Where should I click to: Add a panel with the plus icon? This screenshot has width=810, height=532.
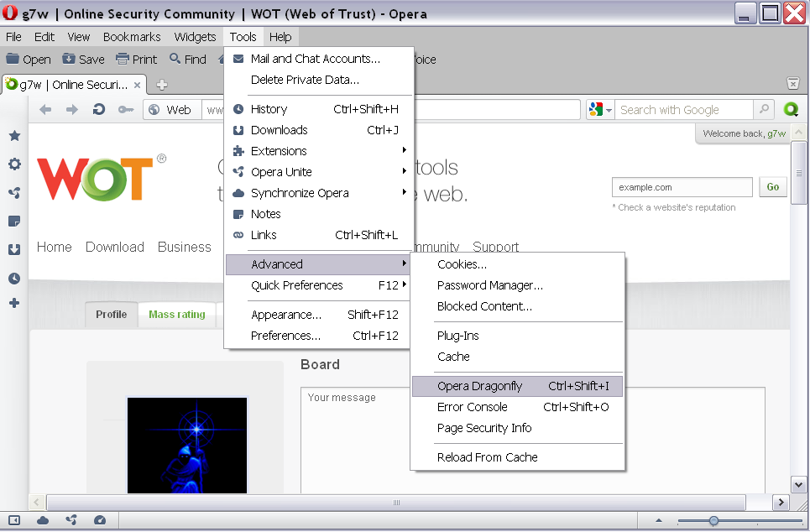(x=14, y=303)
